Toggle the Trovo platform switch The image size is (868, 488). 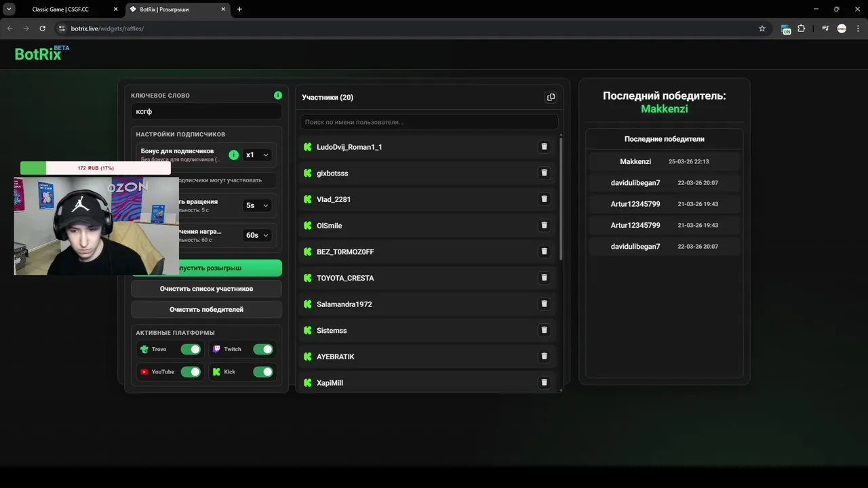coord(191,349)
